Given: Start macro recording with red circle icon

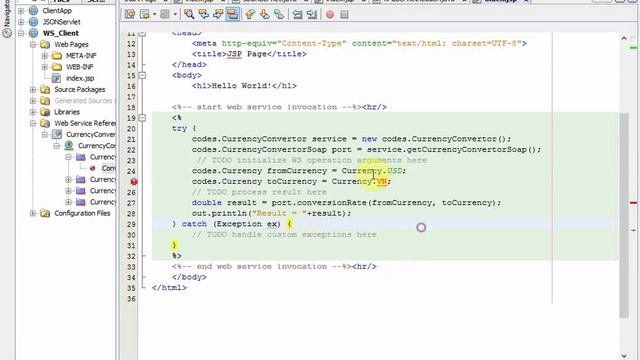Looking at the screenshot, I should [330, 15].
